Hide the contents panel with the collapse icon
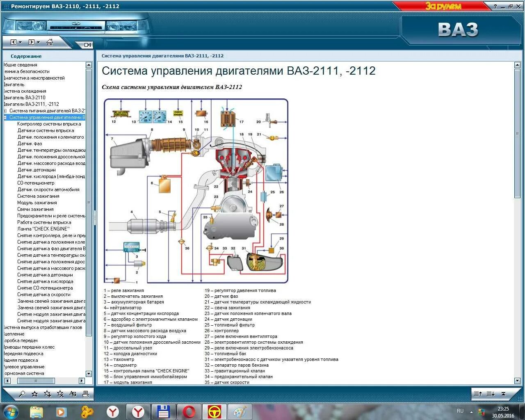The width and height of the screenshot is (525, 420). 87,45
